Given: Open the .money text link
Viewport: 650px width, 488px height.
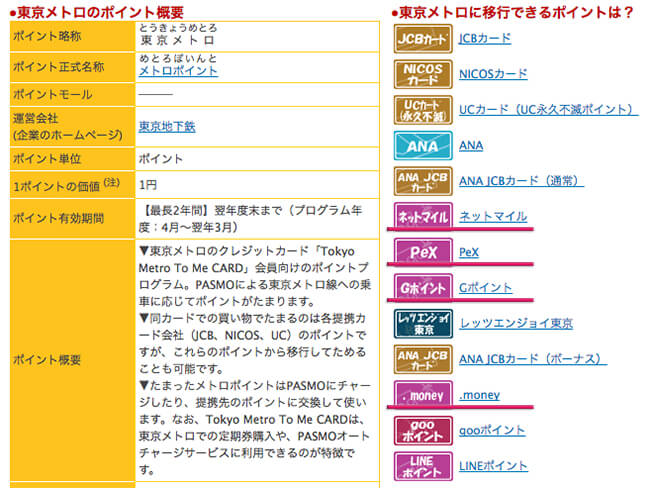Looking at the screenshot, I should tap(479, 395).
